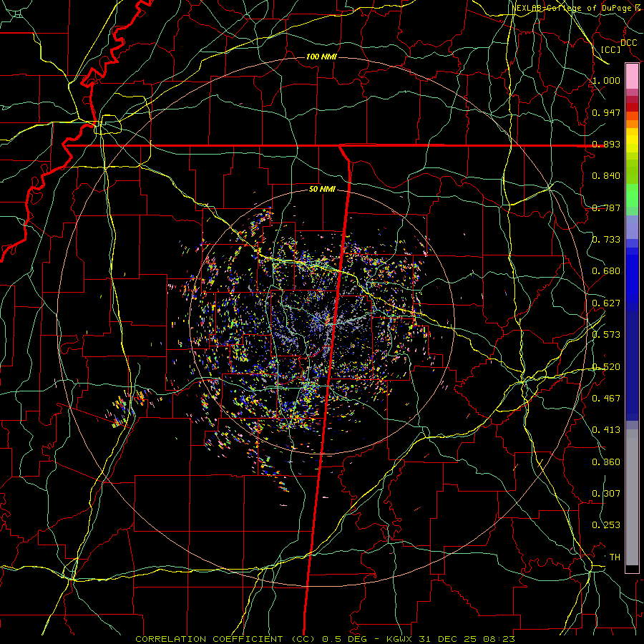This screenshot has height=644, width=644.
Task: Pick the pink segment of the color bar
Action: pyautogui.click(x=632, y=77)
